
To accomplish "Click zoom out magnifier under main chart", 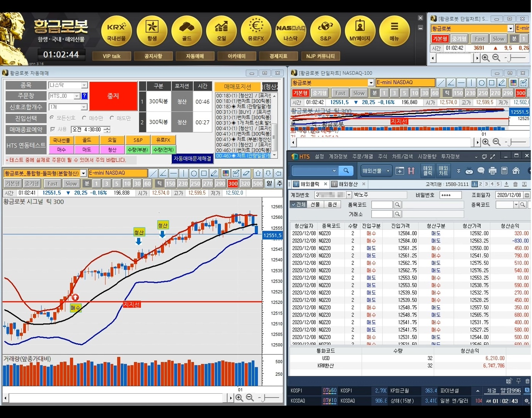I will (x=250, y=398).
